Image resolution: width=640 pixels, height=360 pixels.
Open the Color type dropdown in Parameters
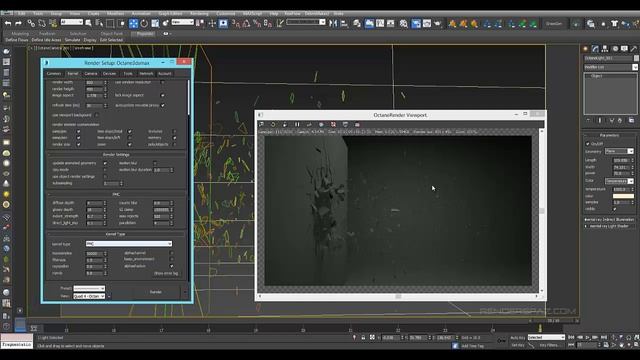(x=619, y=181)
